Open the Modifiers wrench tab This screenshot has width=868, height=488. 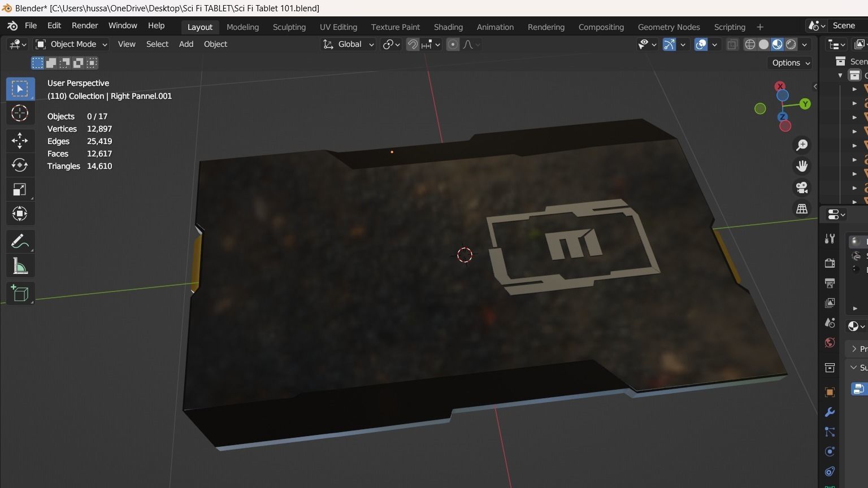pos(830,412)
